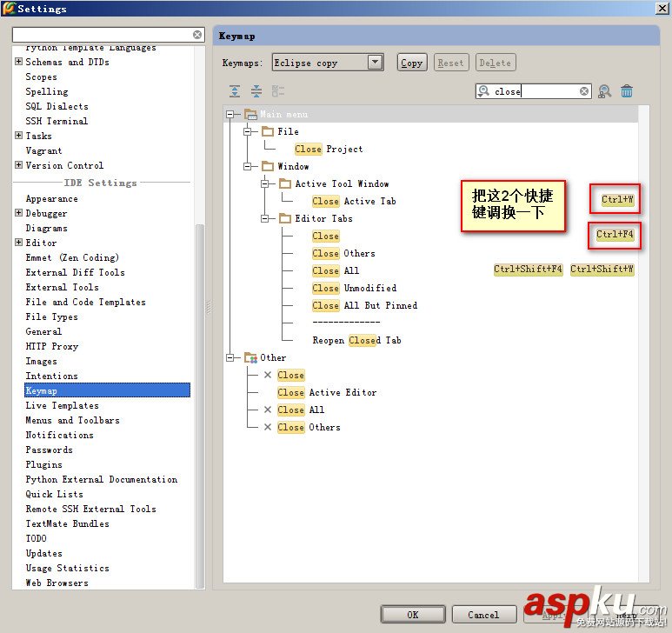Select Menus and Toolbars settings page
The width and height of the screenshot is (672, 633).
pyautogui.click(x=72, y=421)
